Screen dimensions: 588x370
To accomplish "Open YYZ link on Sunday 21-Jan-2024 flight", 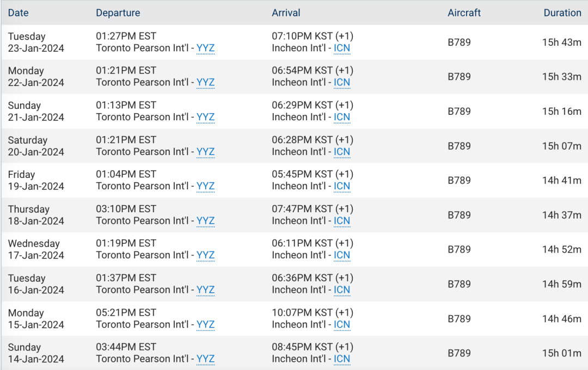I will click(205, 117).
